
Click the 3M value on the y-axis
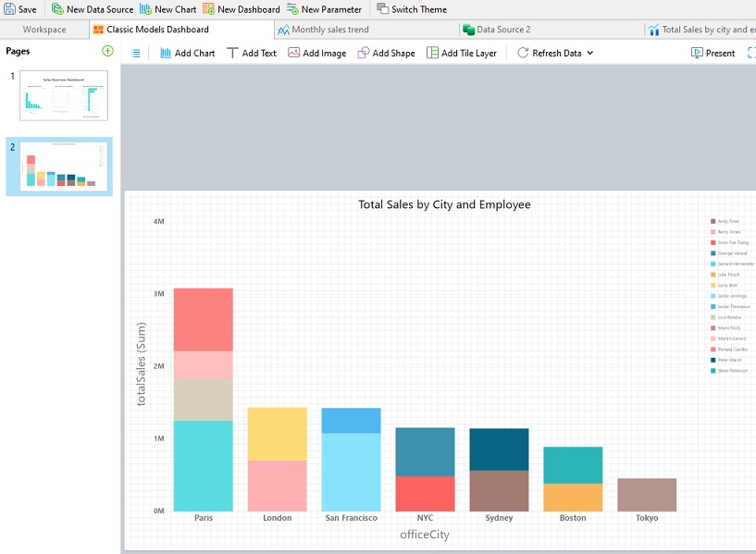point(158,293)
